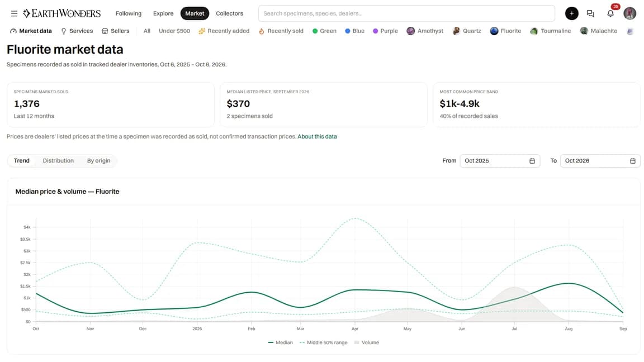Screen dimensions: 644x362
Task: Select the Malachite category
Action: pos(598,31)
